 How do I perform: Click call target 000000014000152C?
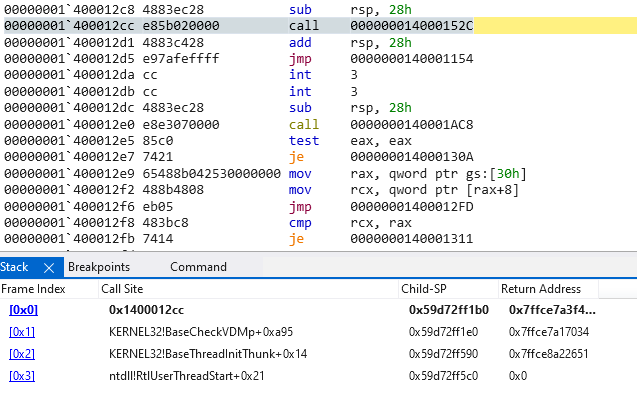tap(412, 26)
